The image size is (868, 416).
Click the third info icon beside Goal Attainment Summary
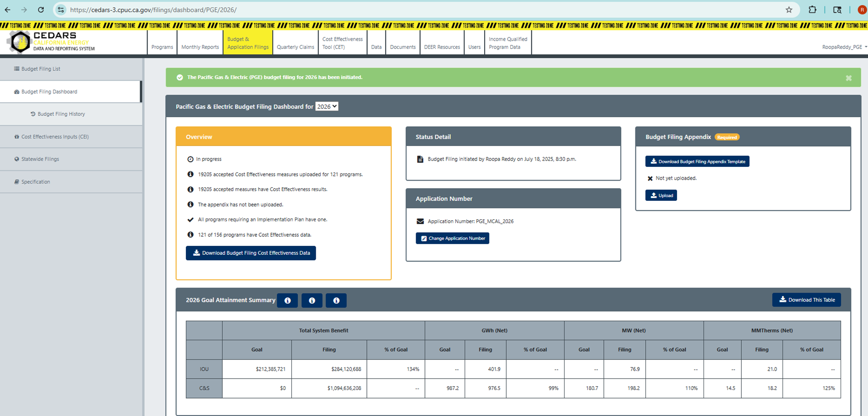click(x=336, y=300)
